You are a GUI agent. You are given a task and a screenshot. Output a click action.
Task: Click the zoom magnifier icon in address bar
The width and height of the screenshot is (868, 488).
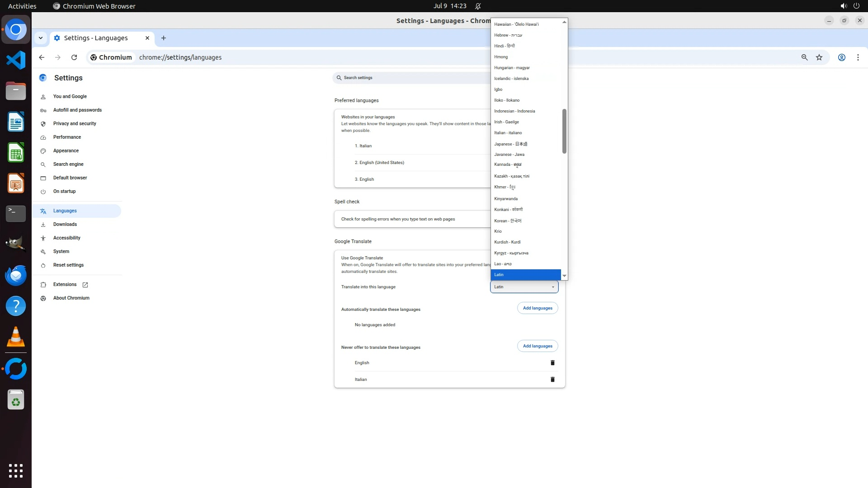point(804,57)
